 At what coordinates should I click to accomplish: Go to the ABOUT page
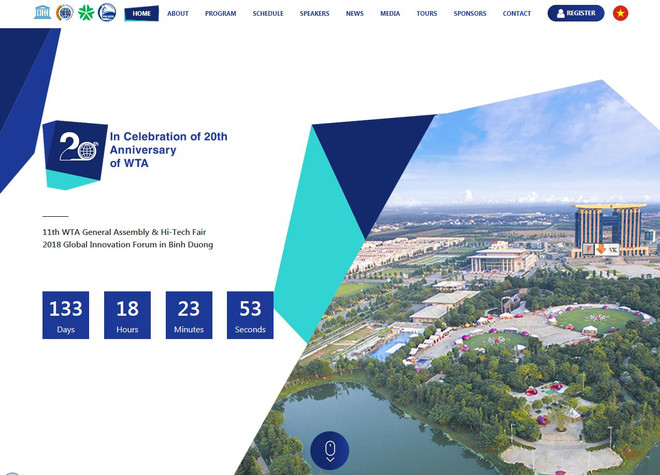178,14
